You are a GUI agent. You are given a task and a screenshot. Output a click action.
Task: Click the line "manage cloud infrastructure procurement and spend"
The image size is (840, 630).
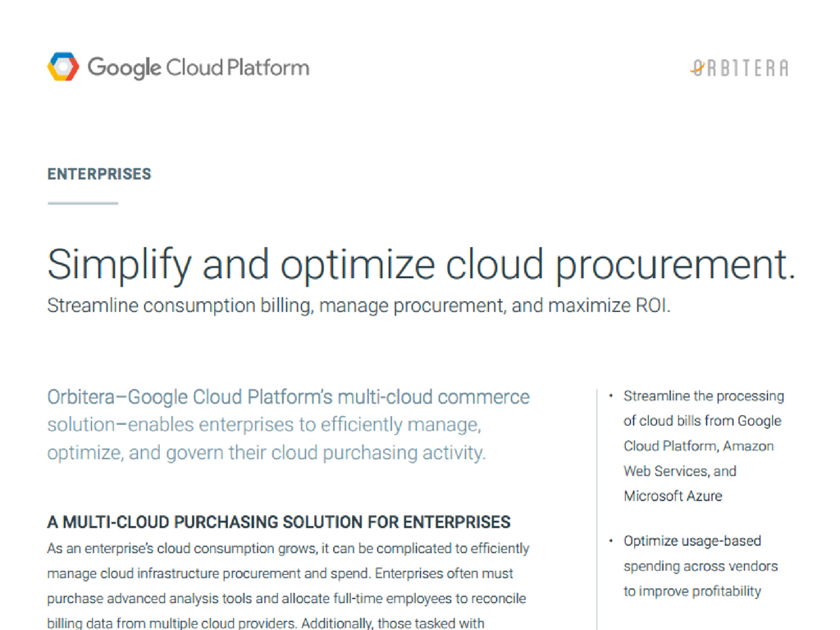click(x=281, y=573)
